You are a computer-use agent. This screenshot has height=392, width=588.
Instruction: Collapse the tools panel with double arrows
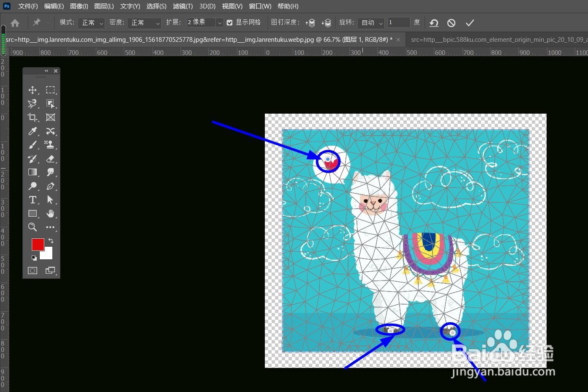click(46, 71)
